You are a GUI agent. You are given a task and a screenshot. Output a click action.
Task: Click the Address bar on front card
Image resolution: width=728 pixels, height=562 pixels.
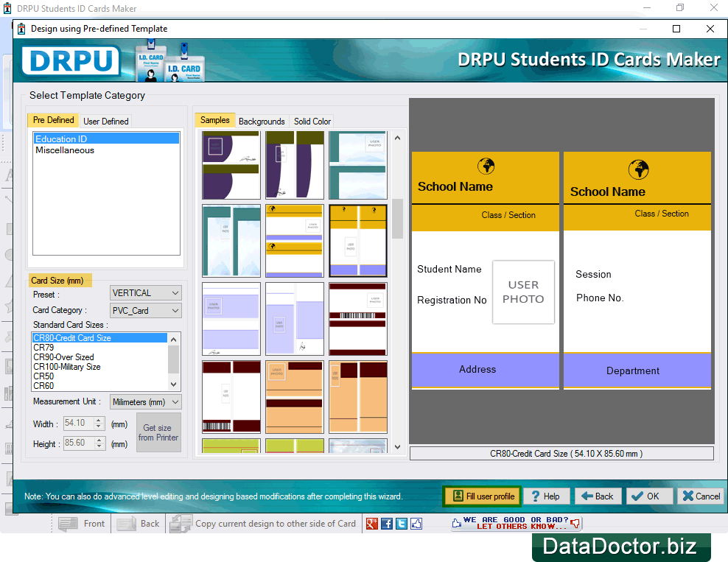tap(485, 370)
